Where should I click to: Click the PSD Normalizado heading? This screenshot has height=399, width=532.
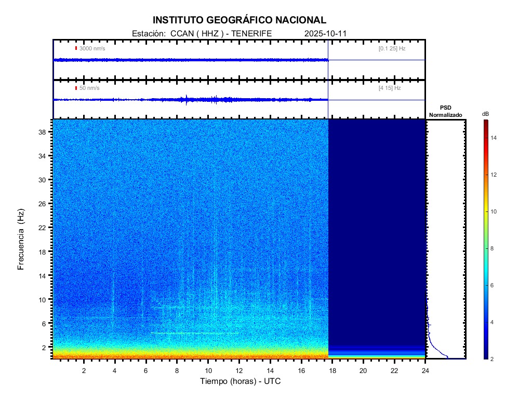tap(445, 111)
